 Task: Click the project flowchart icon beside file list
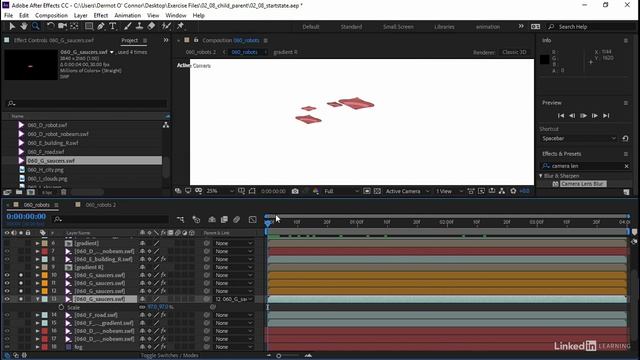click(x=166, y=125)
